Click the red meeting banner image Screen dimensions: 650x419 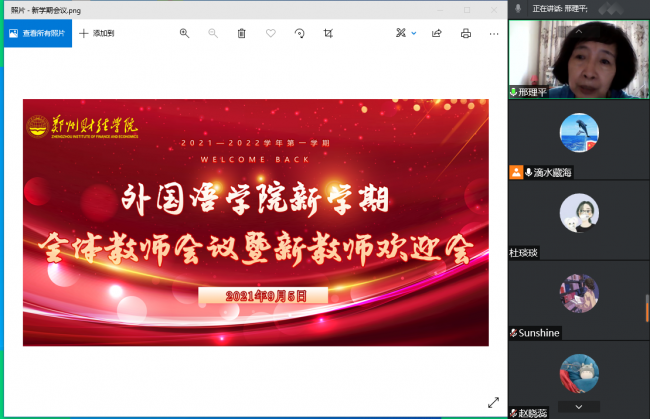tap(256, 222)
